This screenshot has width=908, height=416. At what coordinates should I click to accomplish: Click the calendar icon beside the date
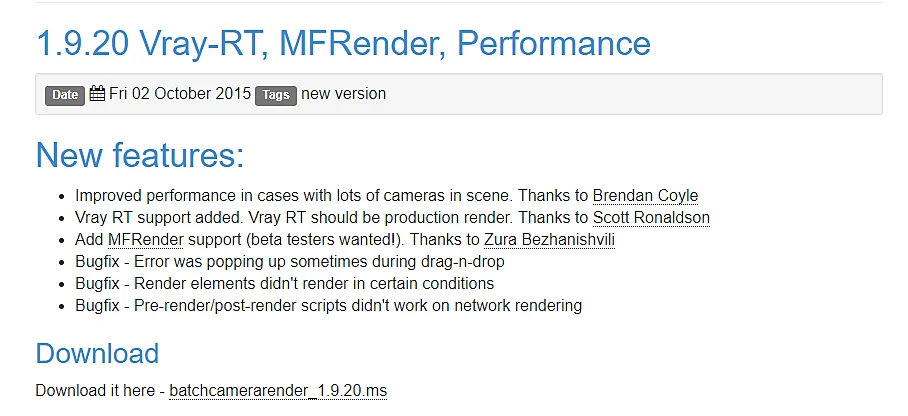(97, 93)
